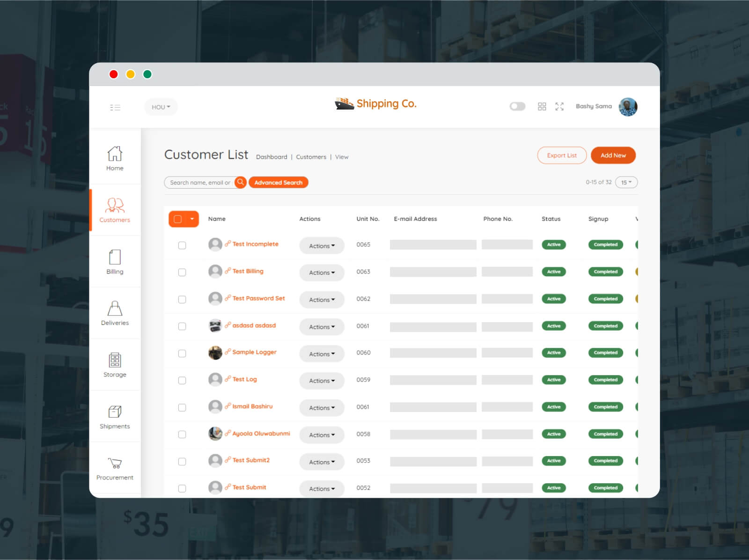Click the avatar of asdasd asdasd

pos(215,325)
